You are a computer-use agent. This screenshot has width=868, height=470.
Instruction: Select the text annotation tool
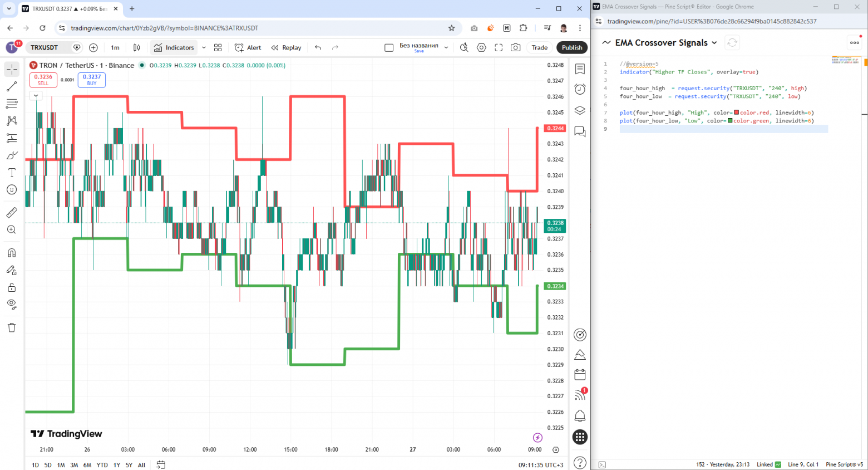pyautogui.click(x=12, y=173)
